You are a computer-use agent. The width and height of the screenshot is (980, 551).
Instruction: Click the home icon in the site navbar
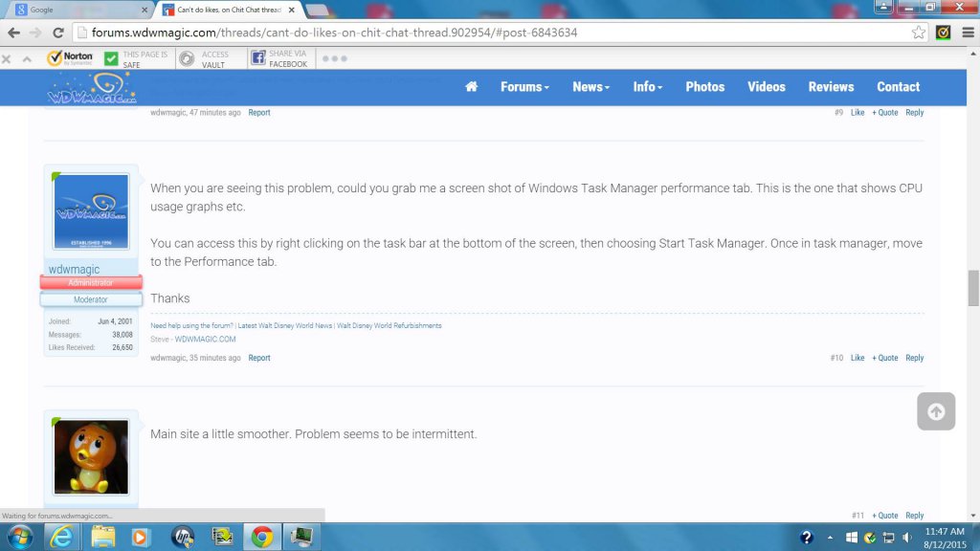click(x=471, y=87)
